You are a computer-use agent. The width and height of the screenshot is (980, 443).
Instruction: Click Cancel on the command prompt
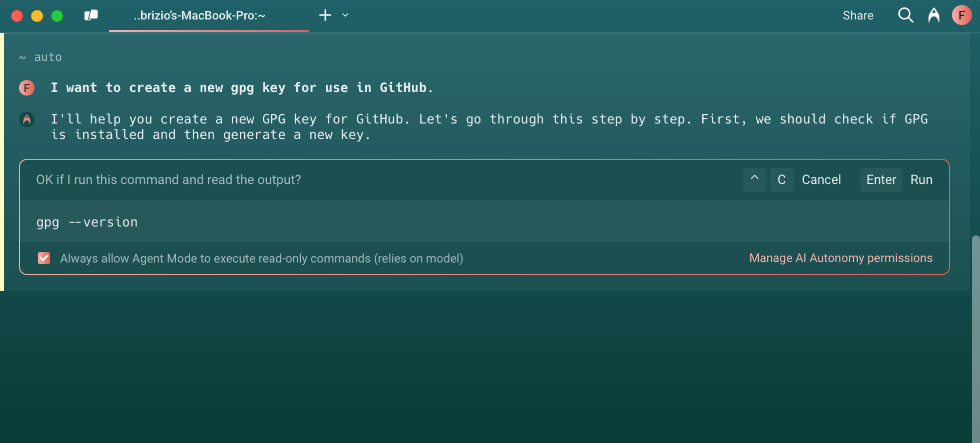(x=821, y=179)
